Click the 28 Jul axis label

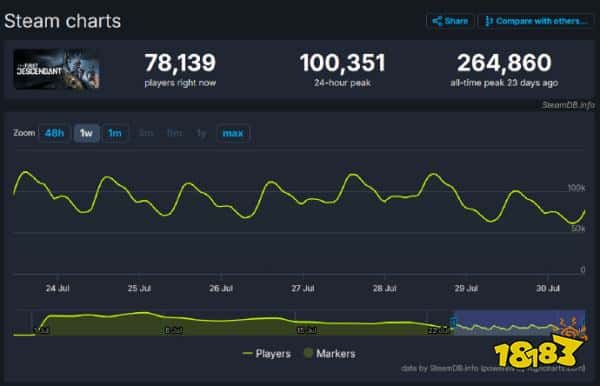pyautogui.click(x=385, y=288)
